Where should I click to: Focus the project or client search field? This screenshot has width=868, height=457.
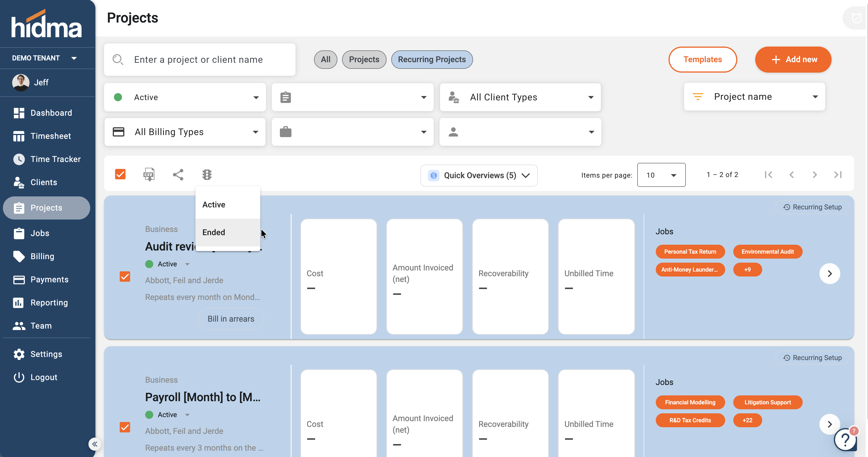pyautogui.click(x=200, y=60)
